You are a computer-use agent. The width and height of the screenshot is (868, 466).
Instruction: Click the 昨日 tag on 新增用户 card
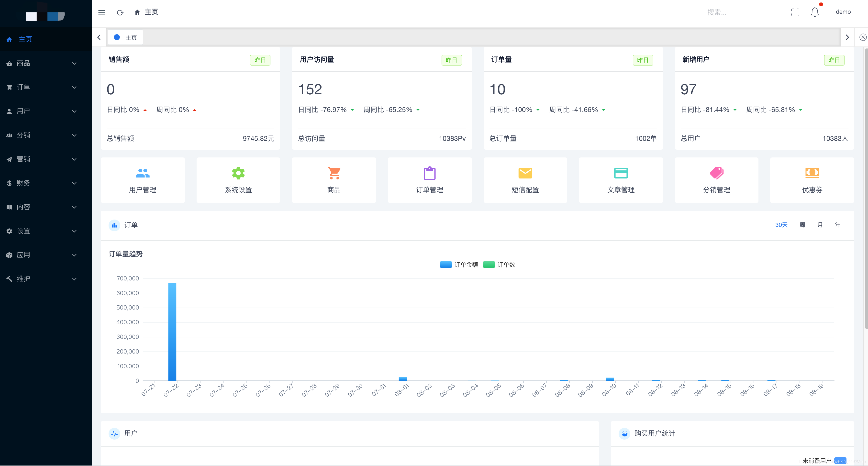(834, 60)
